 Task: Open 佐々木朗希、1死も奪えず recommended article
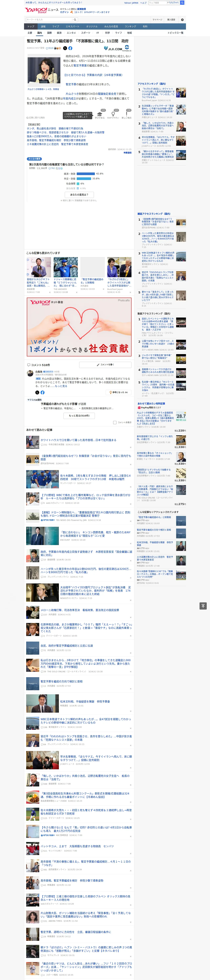click(95, 477)
